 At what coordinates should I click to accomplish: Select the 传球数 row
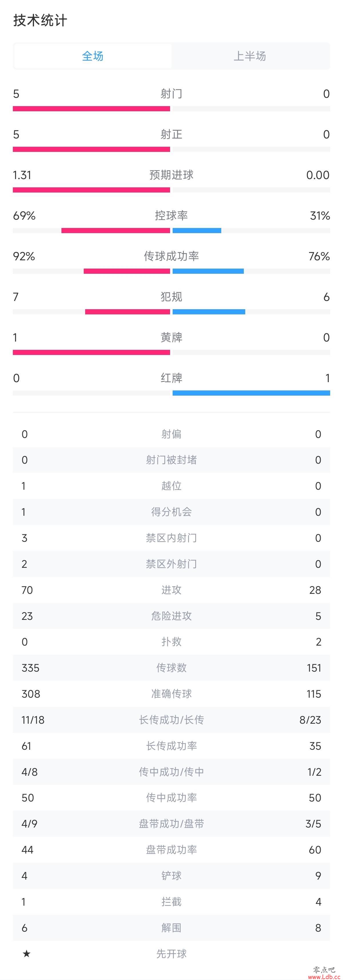171,668
